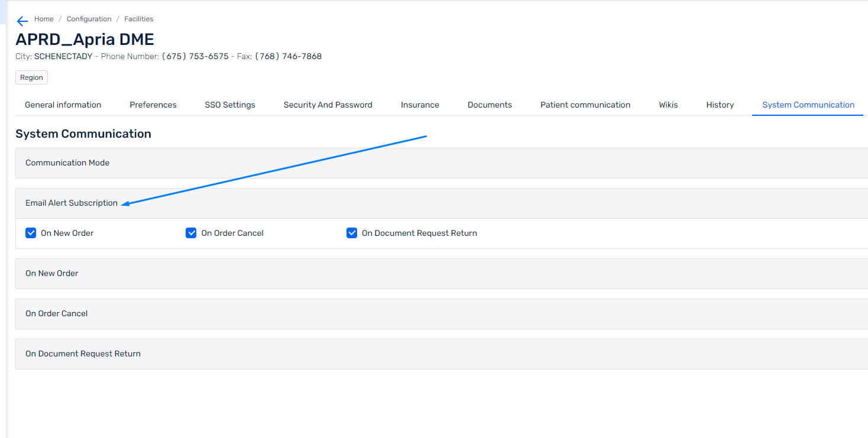Image resolution: width=868 pixels, height=438 pixels.
Task: Uncheck the On New Order checkbox
Action: coord(31,233)
